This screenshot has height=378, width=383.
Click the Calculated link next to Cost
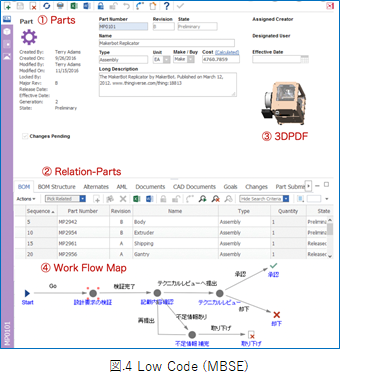[x=227, y=52]
